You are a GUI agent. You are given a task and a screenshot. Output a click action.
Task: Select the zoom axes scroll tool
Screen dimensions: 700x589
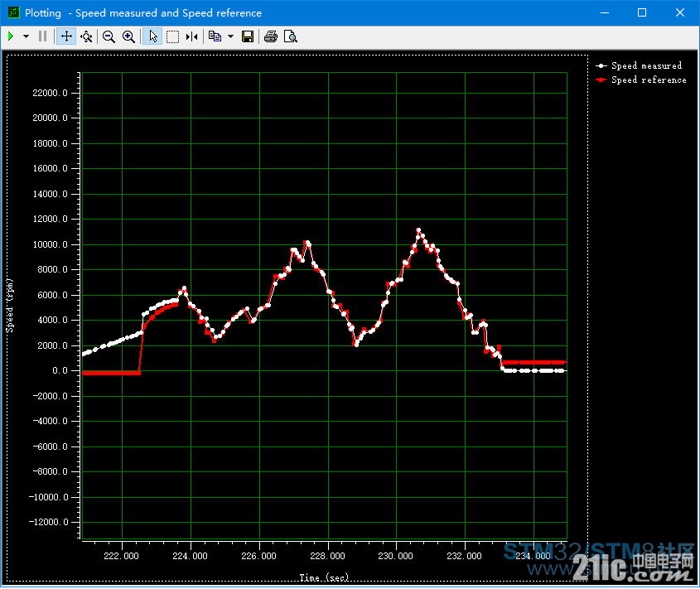click(x=86, y=36)
